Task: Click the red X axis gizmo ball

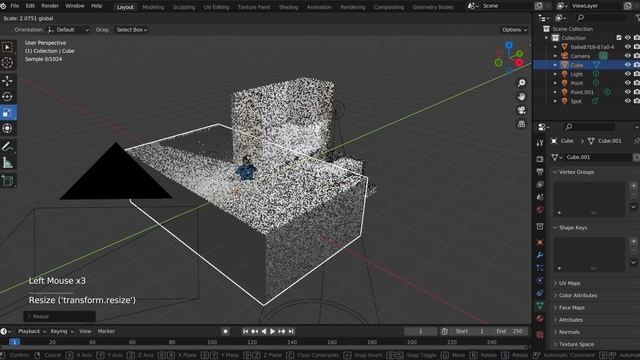Action: click(519, 63)
